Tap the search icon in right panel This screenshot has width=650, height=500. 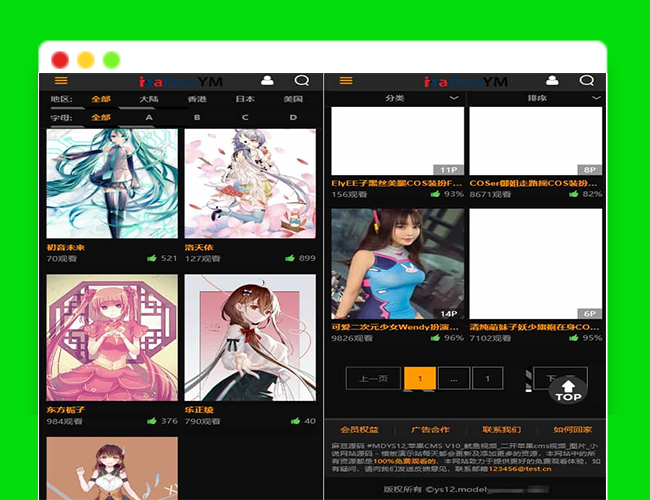pyautogui.click(x=587, y=80)
